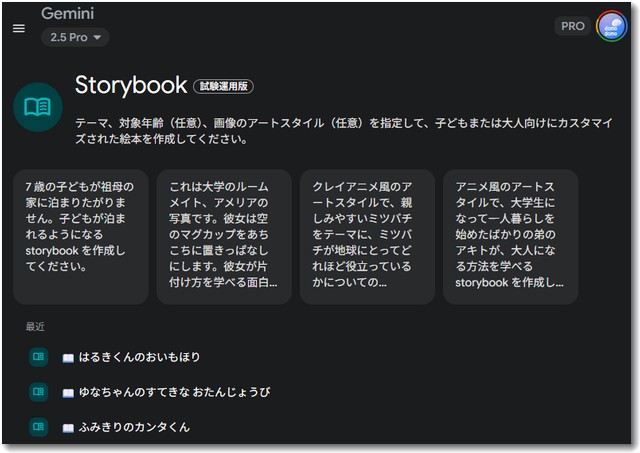The width and height of the screenshot is (640, 453).
Task: Click the PRO badge button
Action: pos(572,26)
